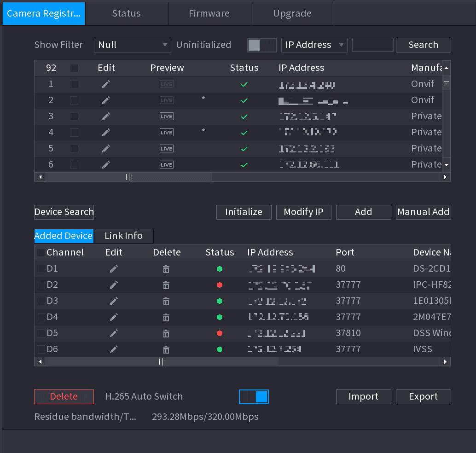Delete channel D4 with trash icon
The width and height of the screenshot is (476, 453).
pyautogui.click(x=166, y=317)
